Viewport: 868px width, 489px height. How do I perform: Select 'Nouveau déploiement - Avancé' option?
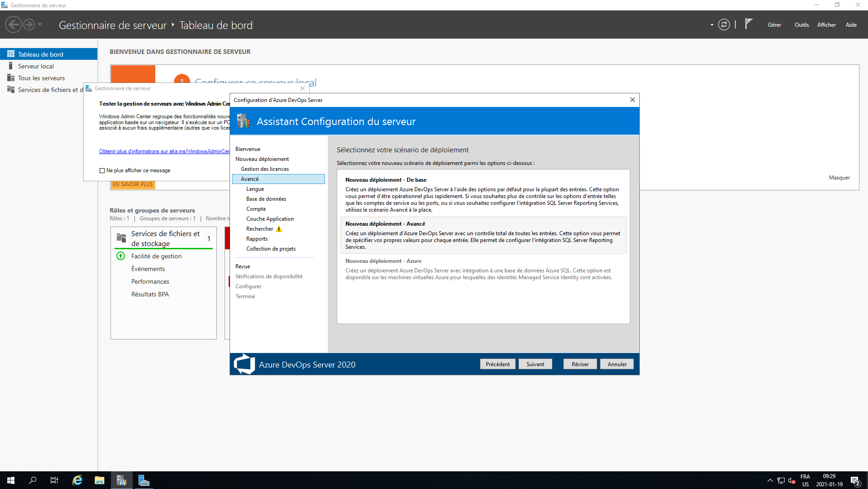click(x=483, y=235)
